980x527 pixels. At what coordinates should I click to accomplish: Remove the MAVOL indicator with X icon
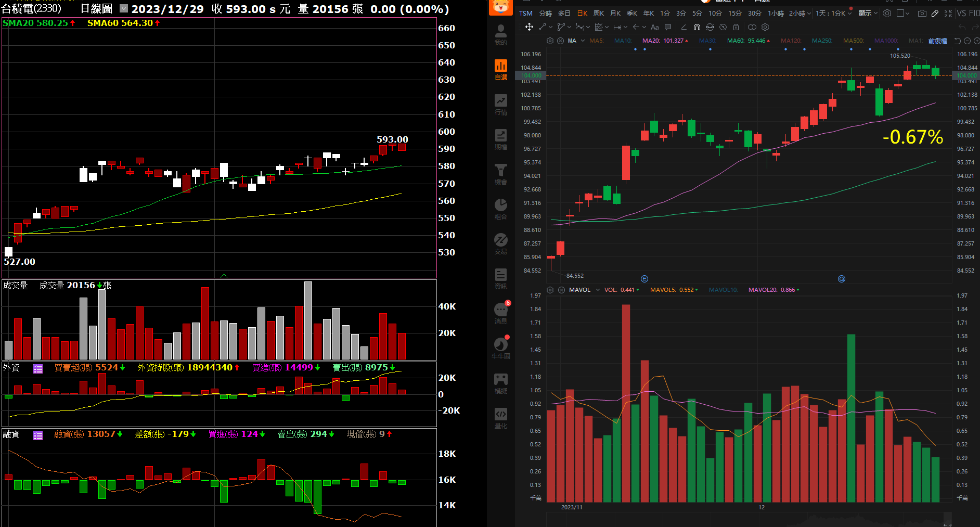coord(561,290)
